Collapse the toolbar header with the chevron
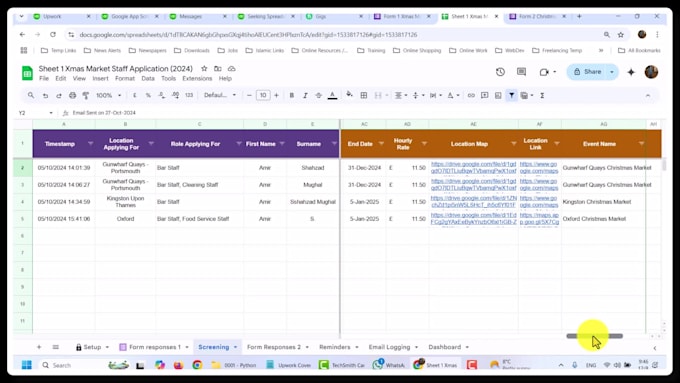This screenshot has width=680, height=383. pyautogui.click(x=648, y=95)
